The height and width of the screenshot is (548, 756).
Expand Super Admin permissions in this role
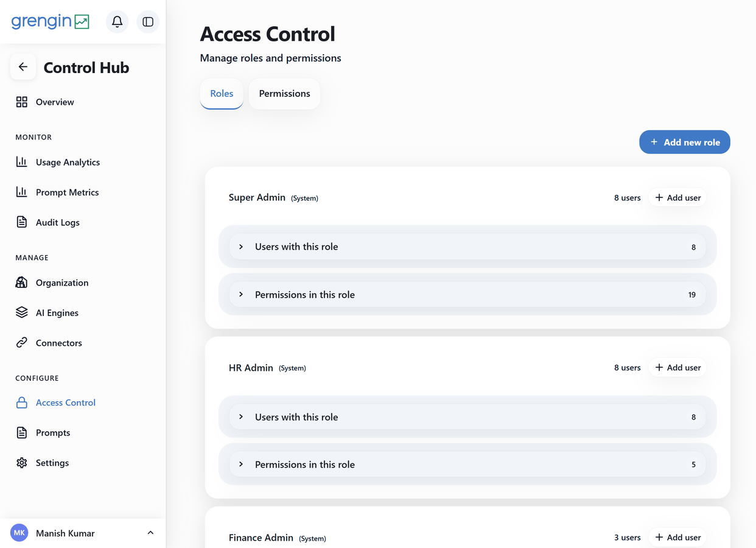click(467, 295)
